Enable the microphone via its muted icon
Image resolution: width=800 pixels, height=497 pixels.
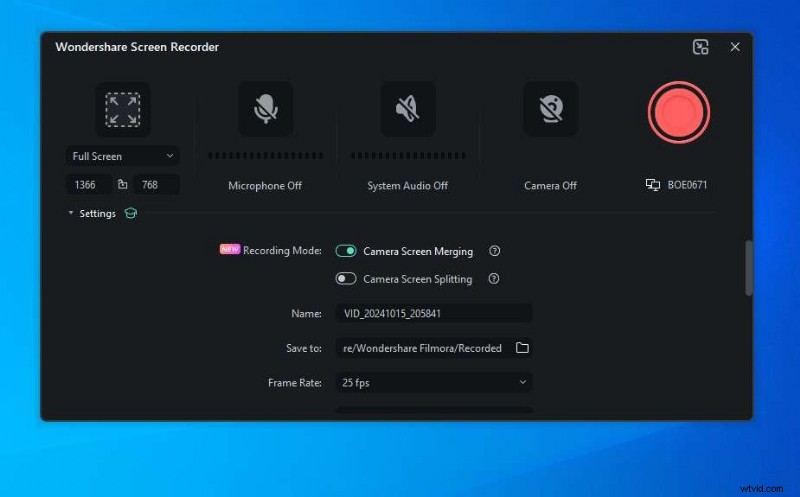(265, 109)
